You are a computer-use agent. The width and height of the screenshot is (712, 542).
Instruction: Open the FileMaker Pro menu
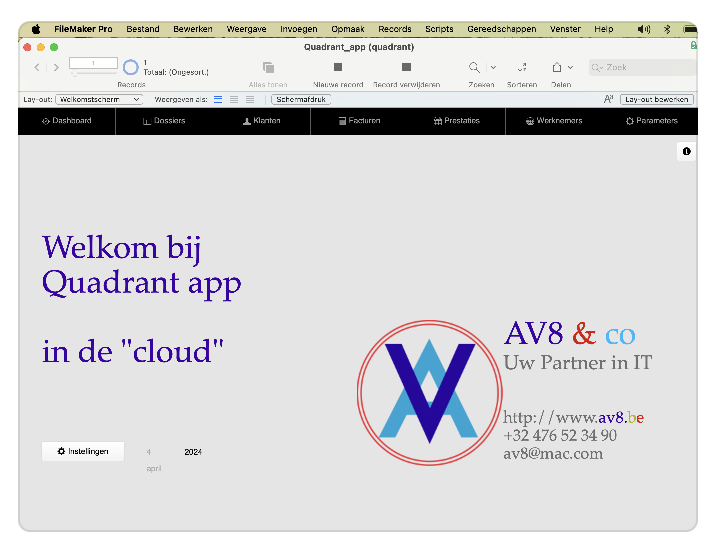click(83, 29)
